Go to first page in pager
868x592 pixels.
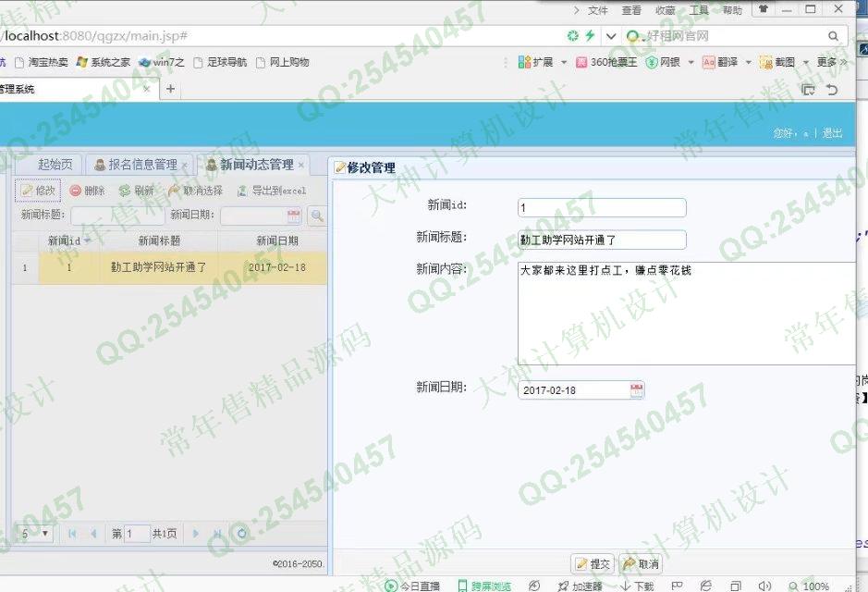[72, 534]
